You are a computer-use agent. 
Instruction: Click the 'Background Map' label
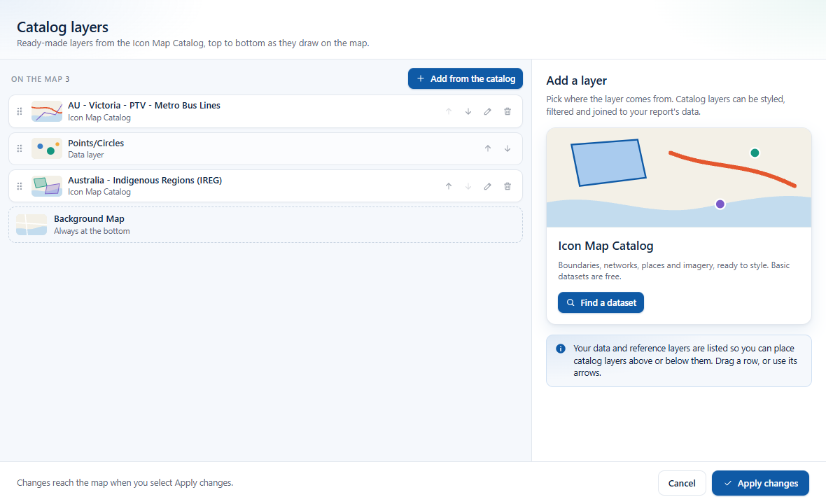[89, 218]
